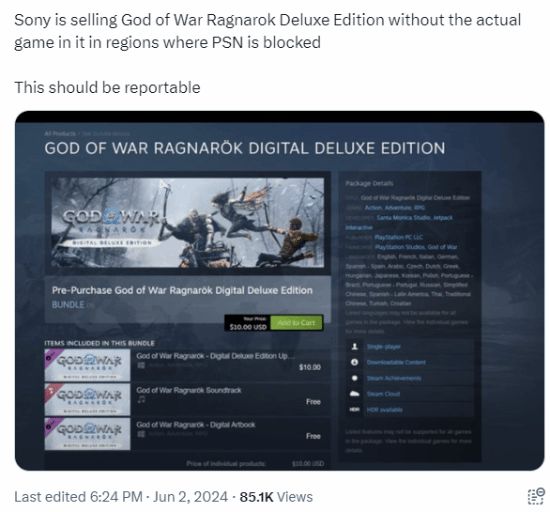The width and height of the screenshot is (550, 512).
Task: Click the main game banner image
Action: tap(188, 223)
